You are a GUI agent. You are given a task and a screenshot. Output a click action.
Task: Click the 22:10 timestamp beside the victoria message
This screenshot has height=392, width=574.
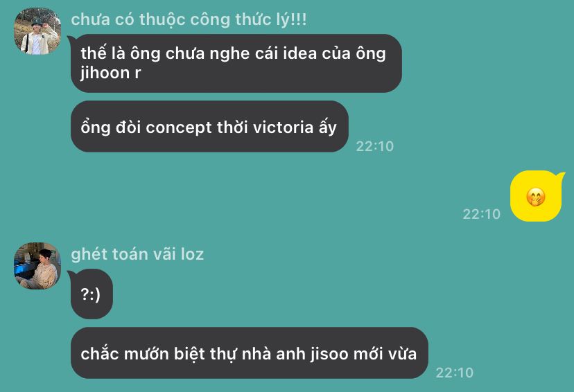[375, 146]
